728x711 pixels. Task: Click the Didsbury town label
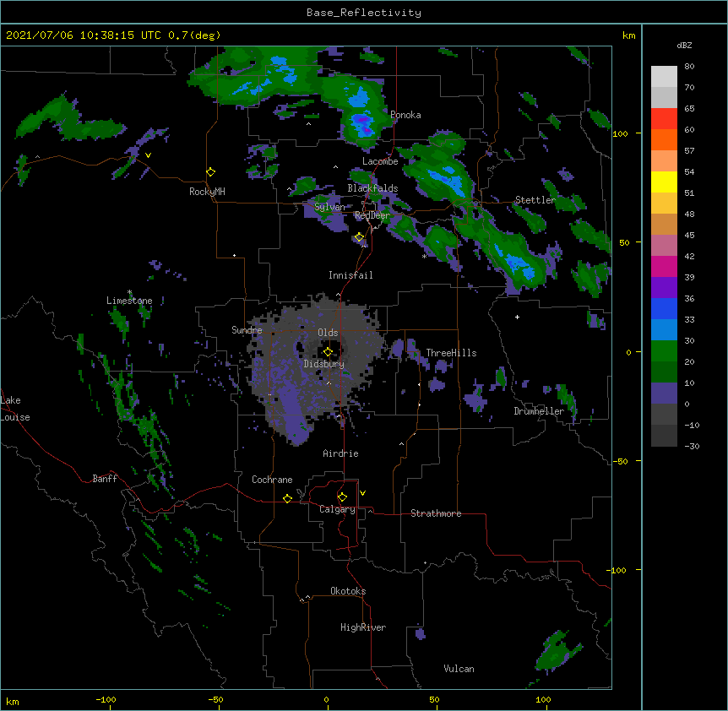[324, 364]
